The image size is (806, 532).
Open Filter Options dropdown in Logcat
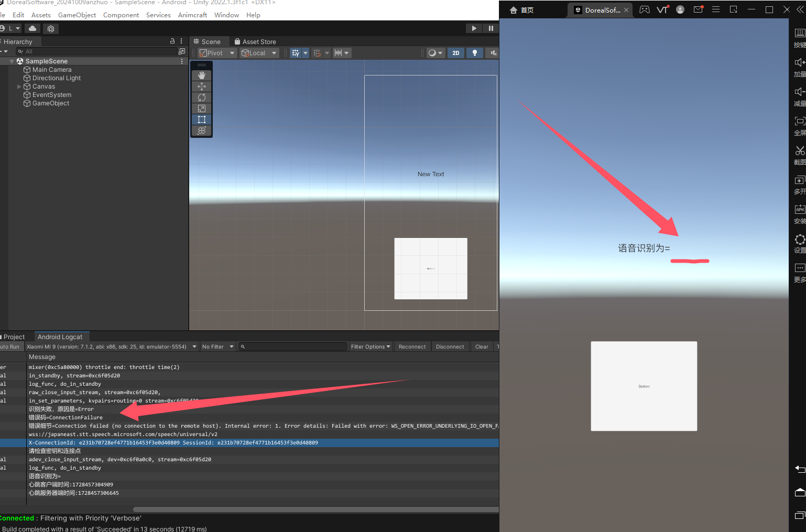[371, 347]
